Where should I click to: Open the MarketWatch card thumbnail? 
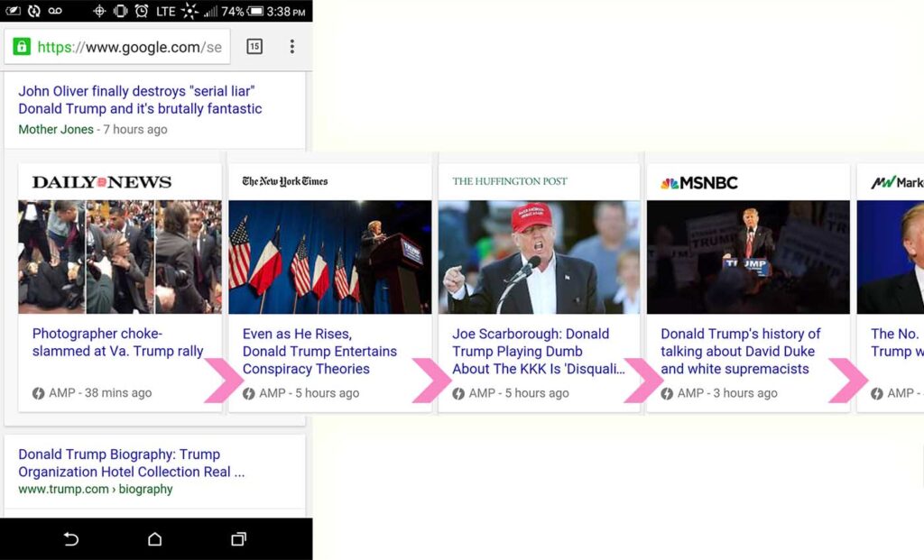pos(891,257)
